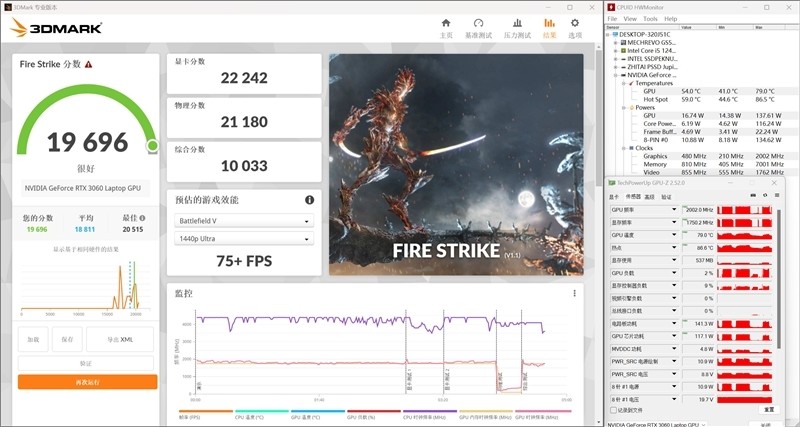Collapse the NVIDIA GeForce tree node
Viewport: 800px width, 427px height.
616,74
